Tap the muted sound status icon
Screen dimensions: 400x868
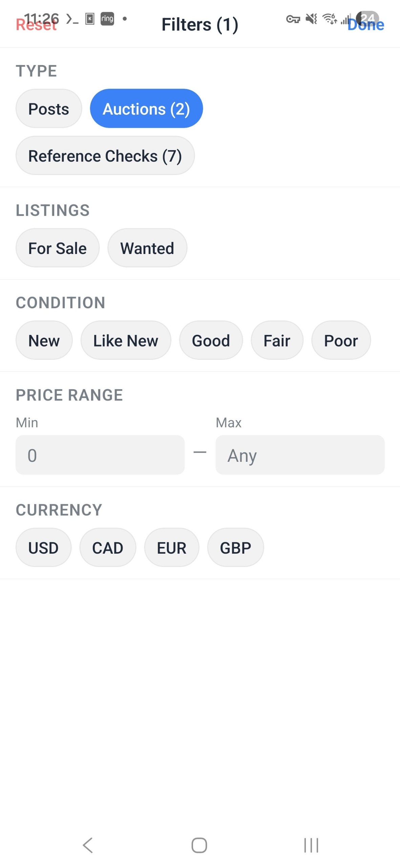point(311,19)
